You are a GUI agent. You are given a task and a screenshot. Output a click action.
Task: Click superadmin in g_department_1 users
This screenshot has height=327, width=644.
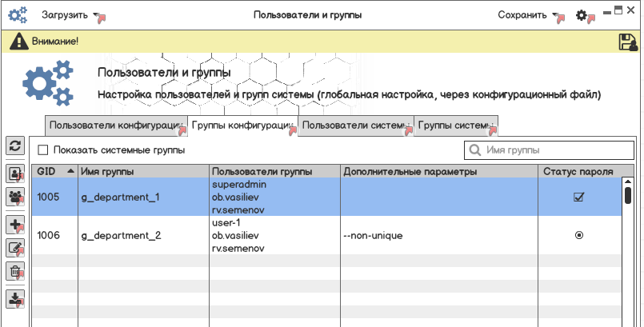point(239,185)
